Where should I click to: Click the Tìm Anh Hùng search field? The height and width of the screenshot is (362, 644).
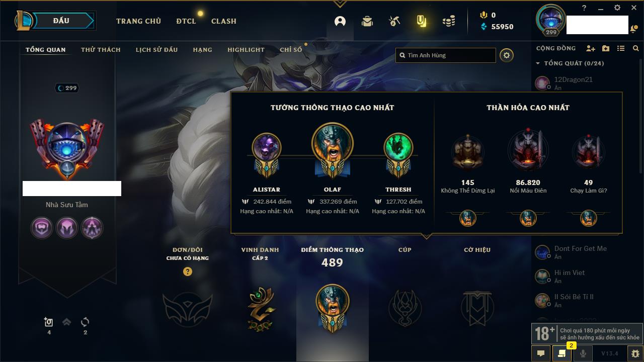coord(446,55)
